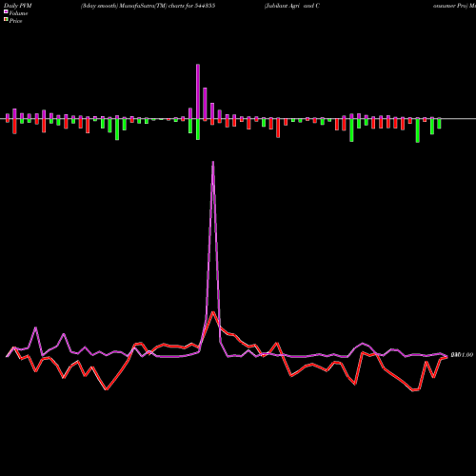Click the red-green Price legend swatch
This screenshot has height=476, width=476.
tap(6, 19)
